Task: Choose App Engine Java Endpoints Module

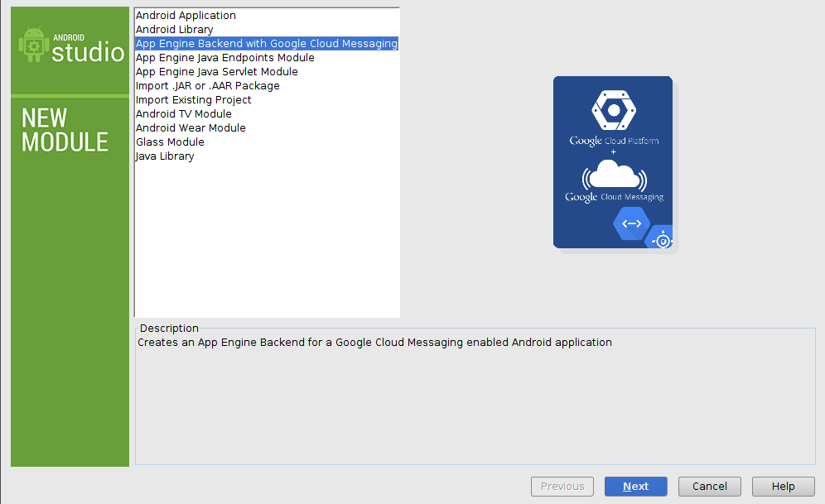Action: click(x=267, y=58)
